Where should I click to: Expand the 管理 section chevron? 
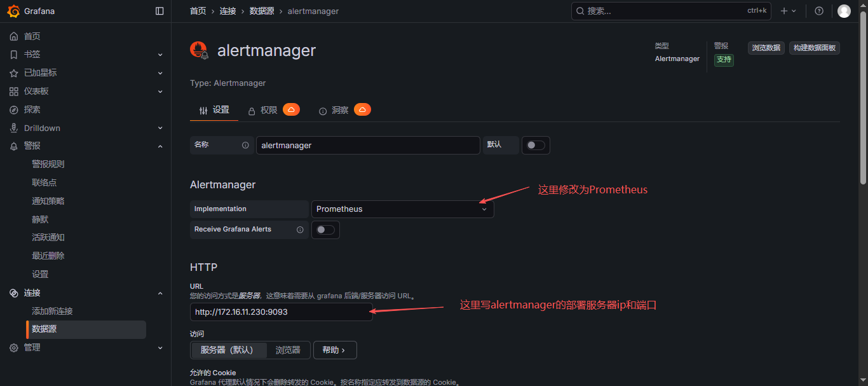(160, 347)
